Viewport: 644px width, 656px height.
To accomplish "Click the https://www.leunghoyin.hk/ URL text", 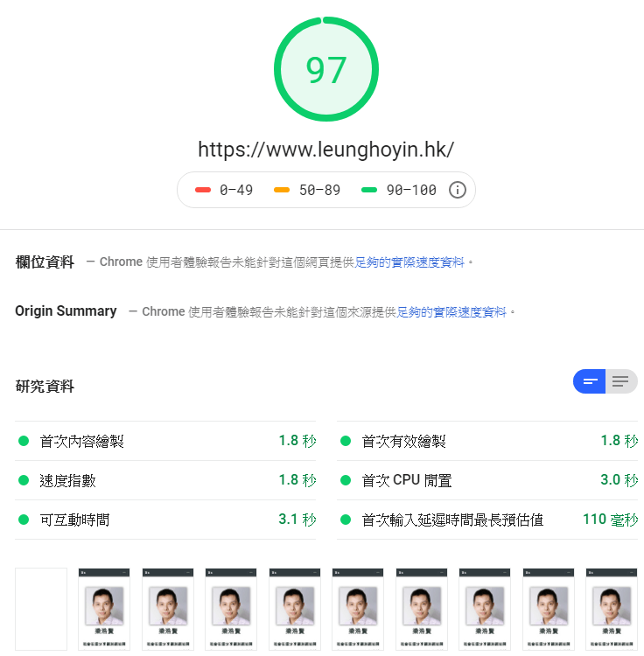I will pyautogui.click(x=326, y=150).
